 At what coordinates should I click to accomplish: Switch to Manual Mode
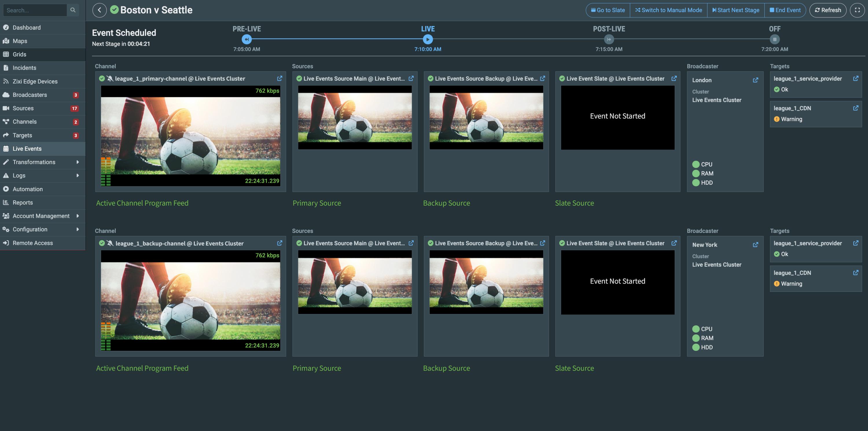669,10
